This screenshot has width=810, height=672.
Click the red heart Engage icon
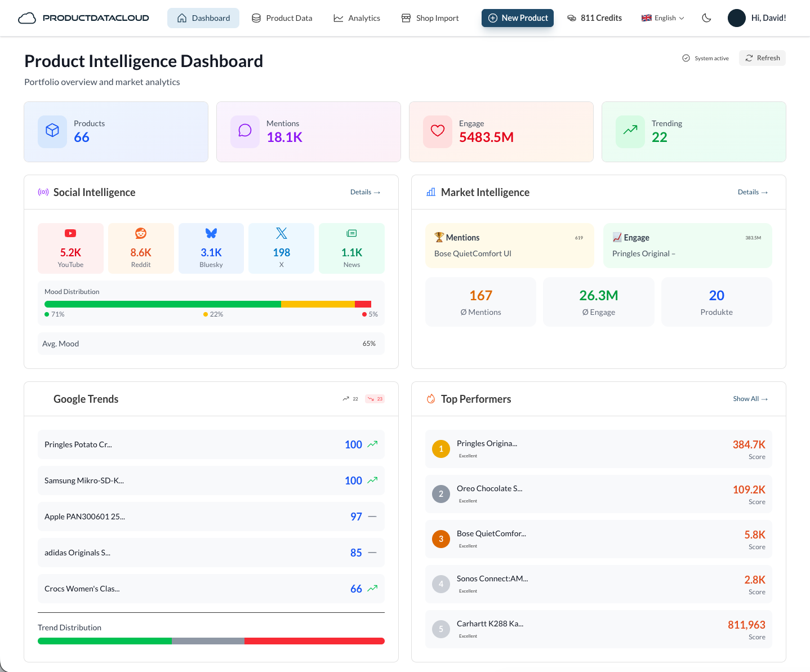click(438, 131)
